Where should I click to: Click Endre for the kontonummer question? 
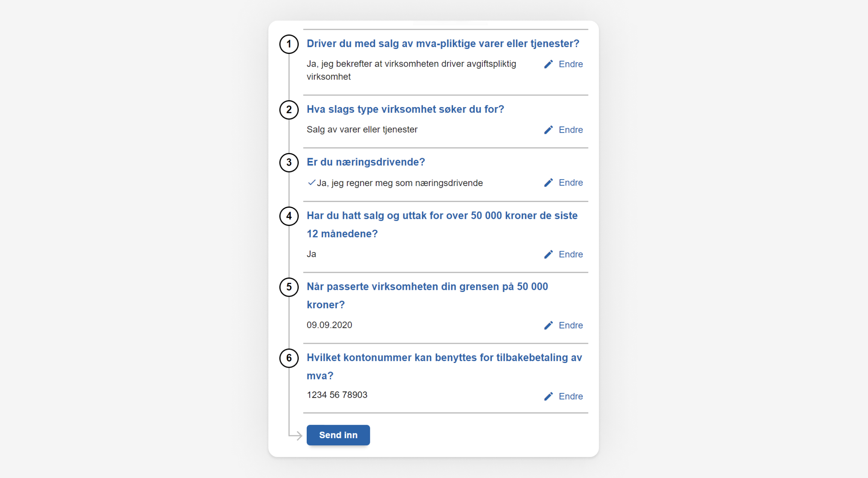coord(571,396)
